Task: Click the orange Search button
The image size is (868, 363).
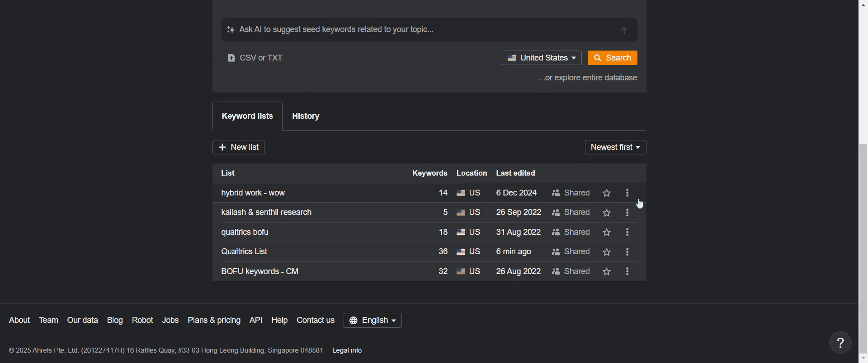Action: pos(612,58)
